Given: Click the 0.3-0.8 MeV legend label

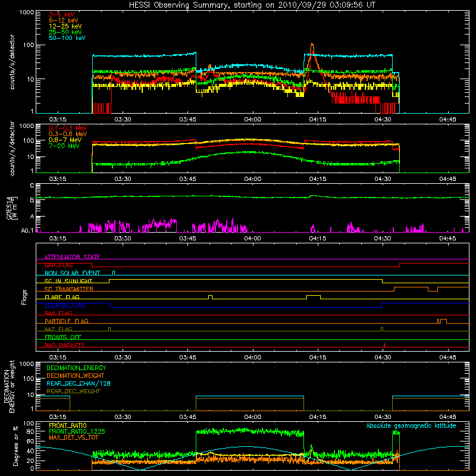Looking at the screenshot, I should point(68,134).
